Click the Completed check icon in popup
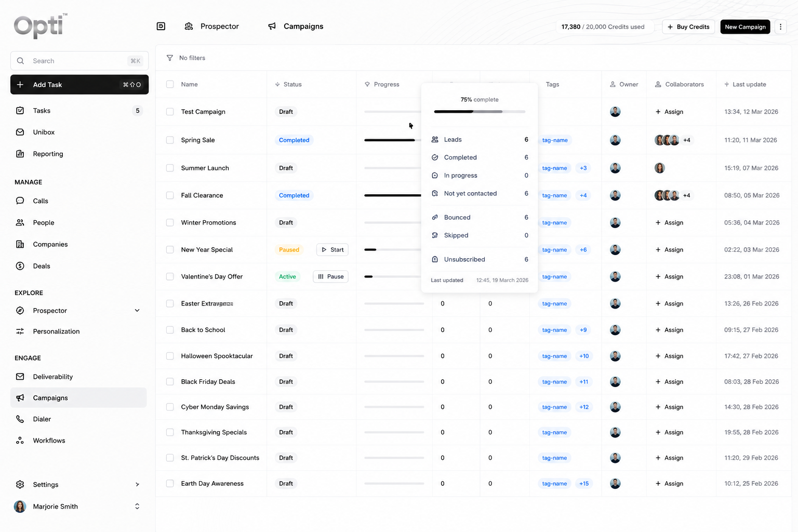Screen dimensions: 798x532 pos(435,157)
